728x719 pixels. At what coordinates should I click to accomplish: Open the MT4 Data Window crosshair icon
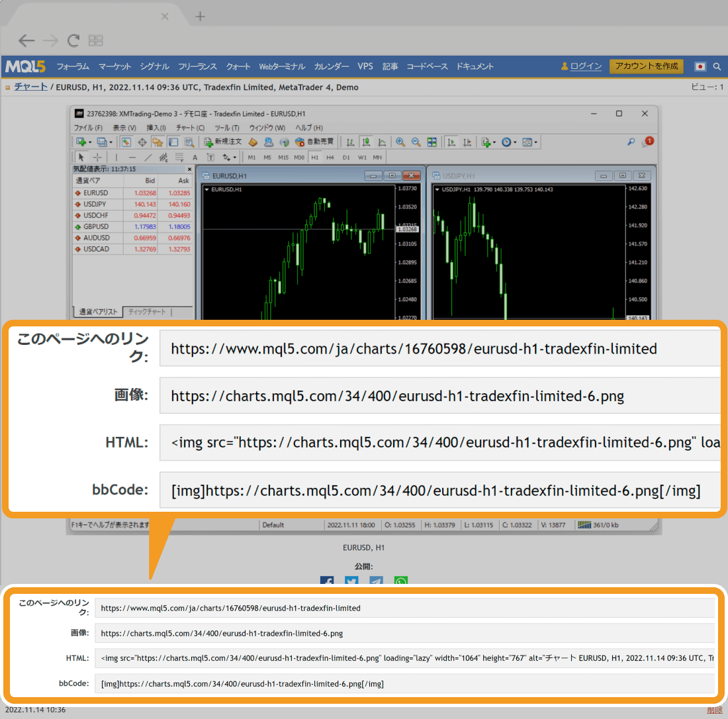[142, 142]
